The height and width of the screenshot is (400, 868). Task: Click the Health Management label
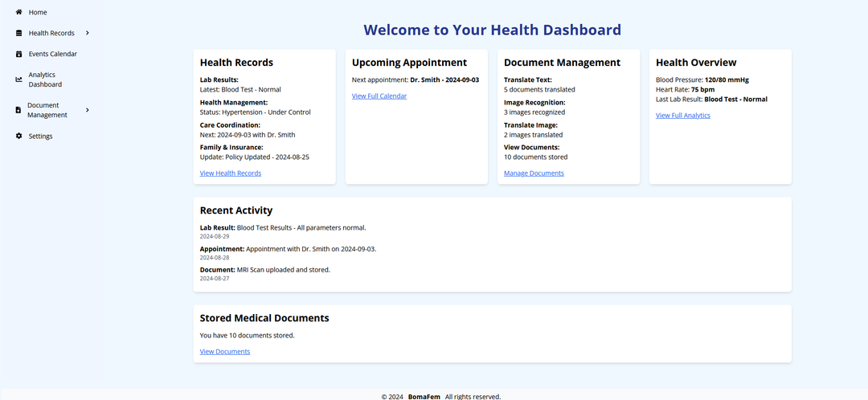coord(234,103)
